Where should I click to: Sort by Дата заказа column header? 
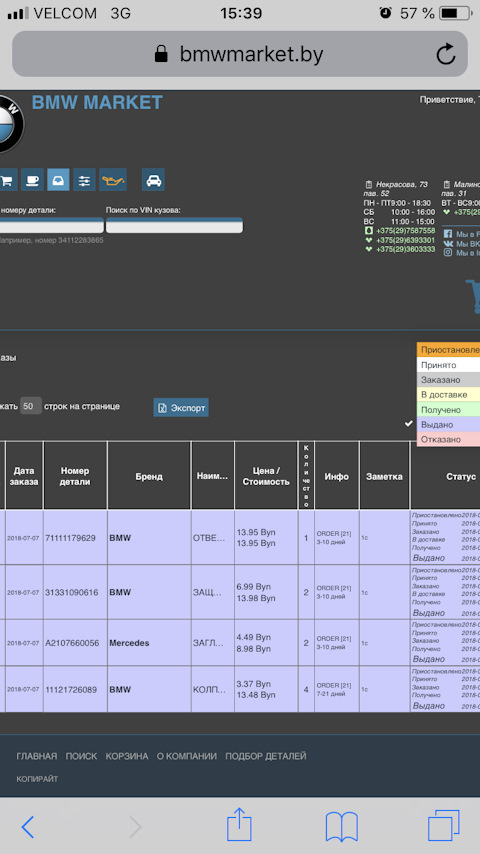coord(25,476)
